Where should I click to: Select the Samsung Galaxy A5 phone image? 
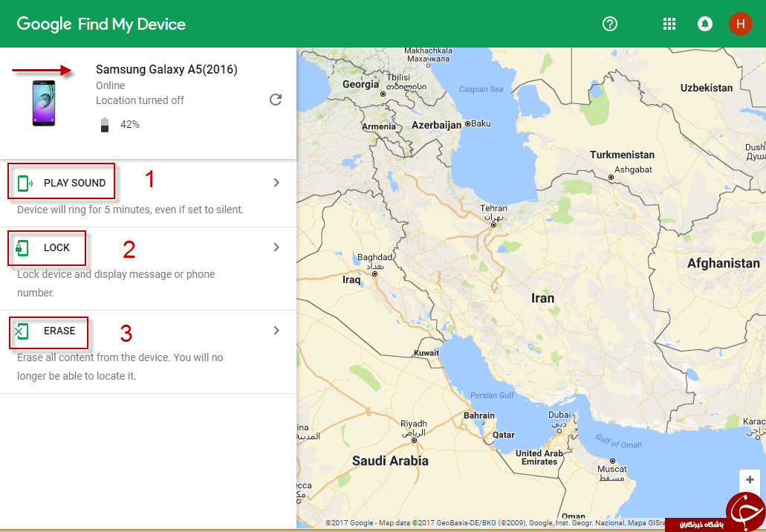coord(44,103)
